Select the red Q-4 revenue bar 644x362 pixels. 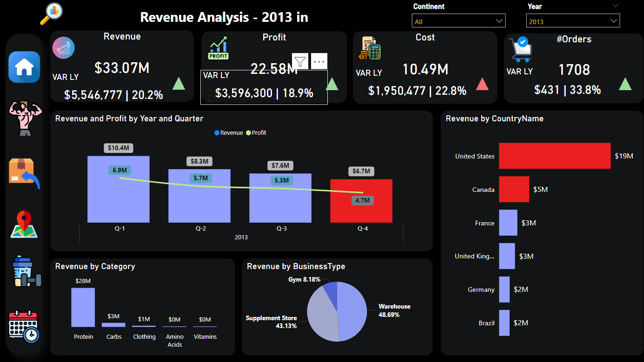pos(361,209)
